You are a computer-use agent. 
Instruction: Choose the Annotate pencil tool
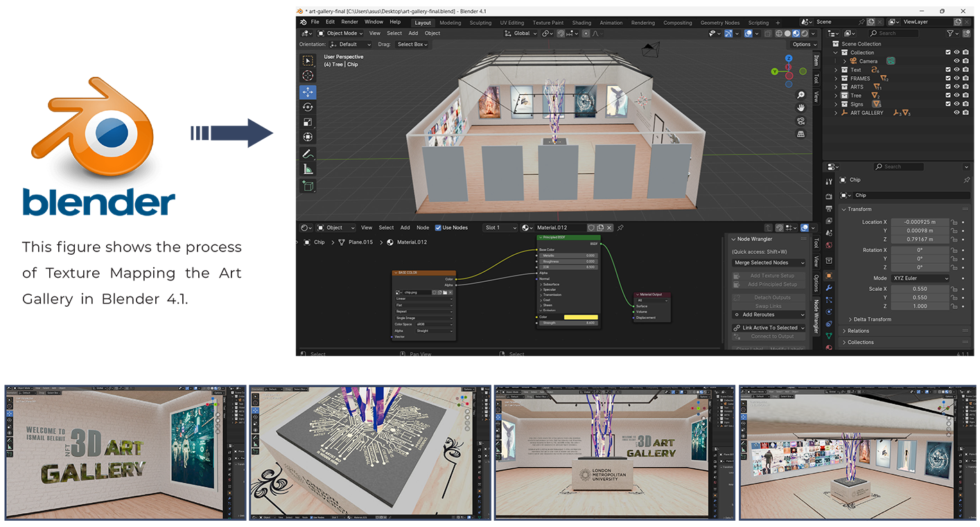click(x=308, y=154)
